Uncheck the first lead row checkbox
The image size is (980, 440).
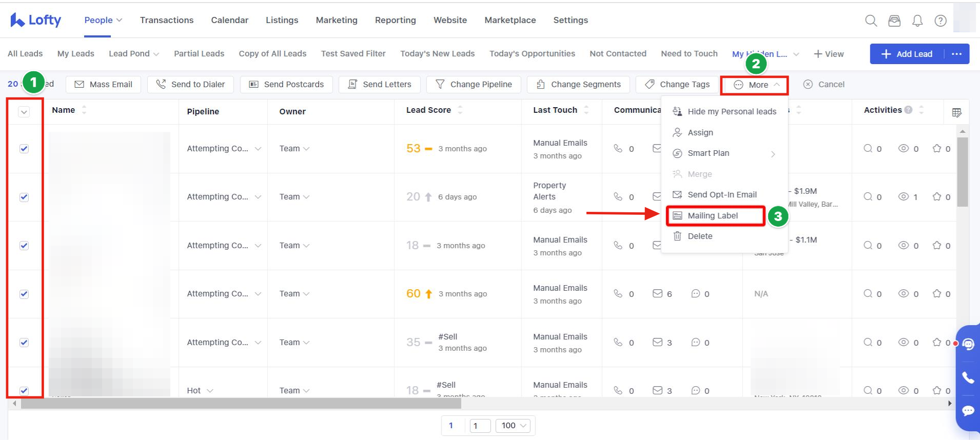point(24,149)
